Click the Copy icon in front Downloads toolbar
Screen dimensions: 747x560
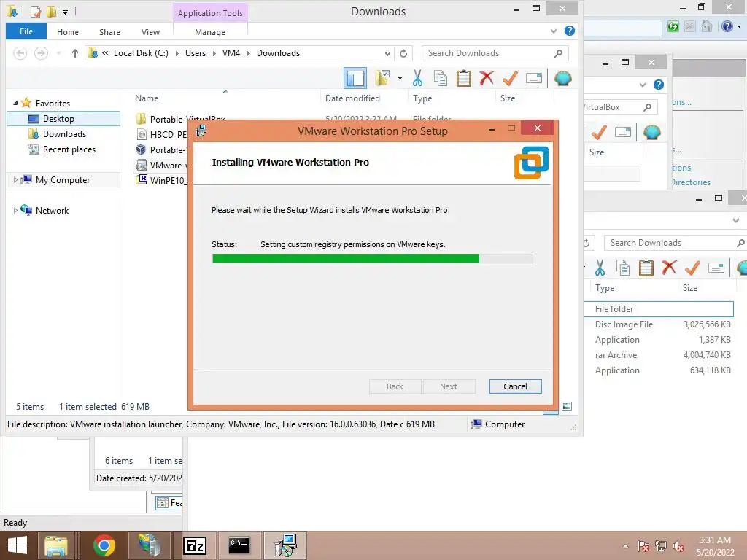click(441, 78)
